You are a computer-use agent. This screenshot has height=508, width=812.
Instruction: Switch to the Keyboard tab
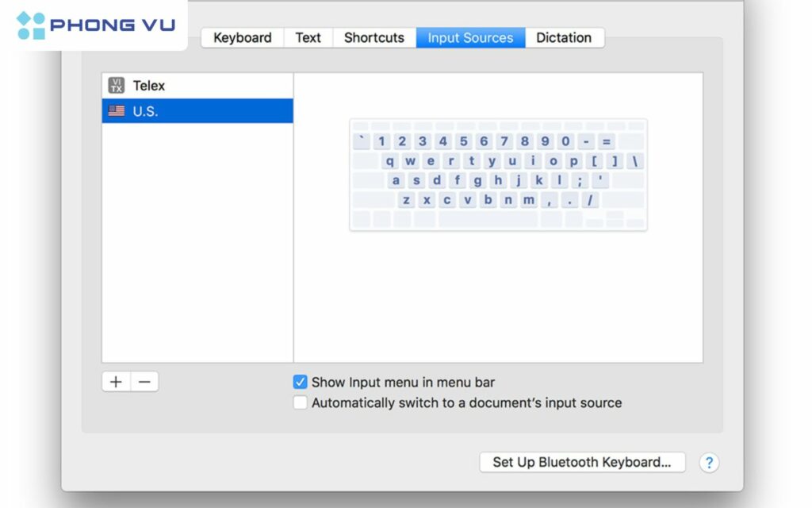[x=242, y=37]
